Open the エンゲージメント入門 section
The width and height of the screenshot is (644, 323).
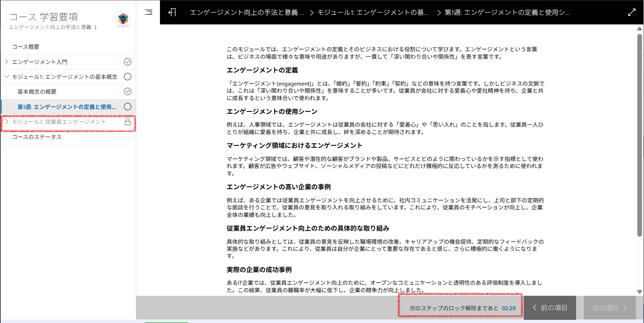[x=40, y=62]
